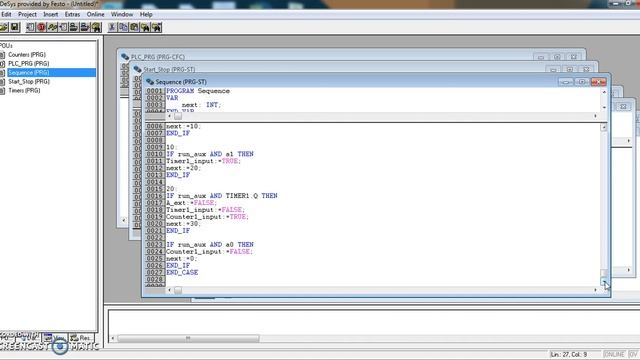The height and width of the screenshot is (360, 640).
Task: Click 'IF run_aux AND TIMER1.Q THEN' line
Action: pyautogui.click(x=222, y=196)
